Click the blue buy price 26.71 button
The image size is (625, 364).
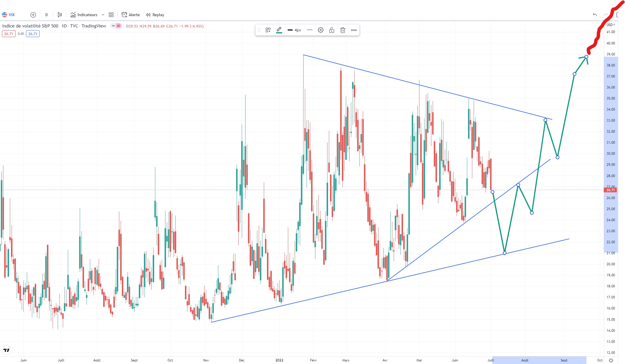point(33,34)
